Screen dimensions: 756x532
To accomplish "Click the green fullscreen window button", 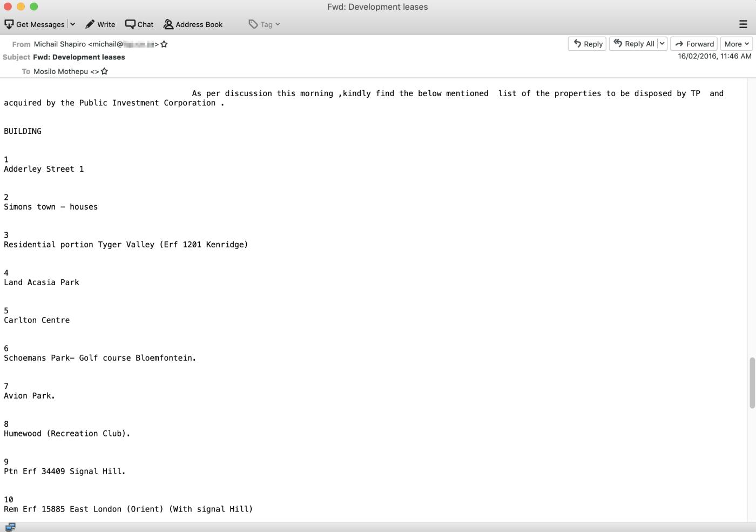I will click(x=34, y=6).
